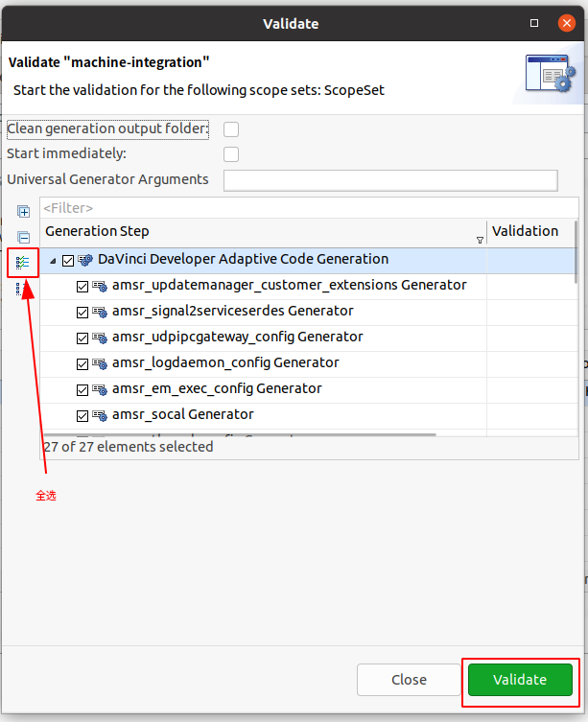Maximize the Validate dialog window
This screenshot has width=588, height=722.
(534, 23)
